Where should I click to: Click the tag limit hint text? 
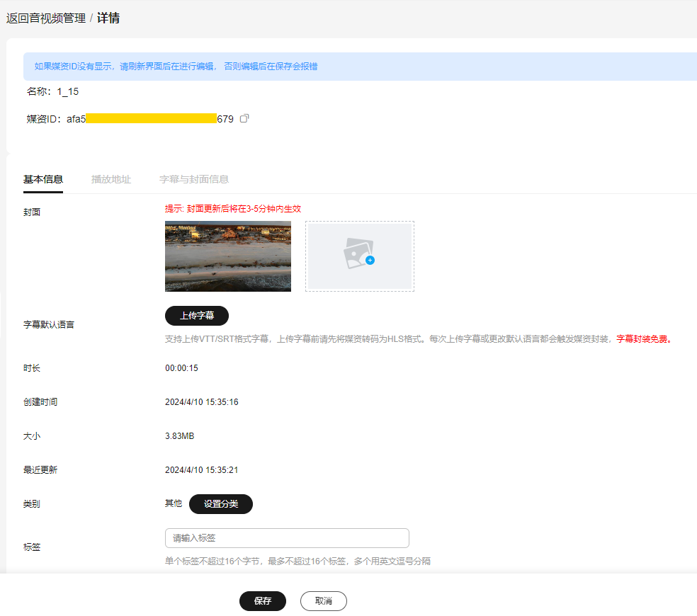[297, 561]
